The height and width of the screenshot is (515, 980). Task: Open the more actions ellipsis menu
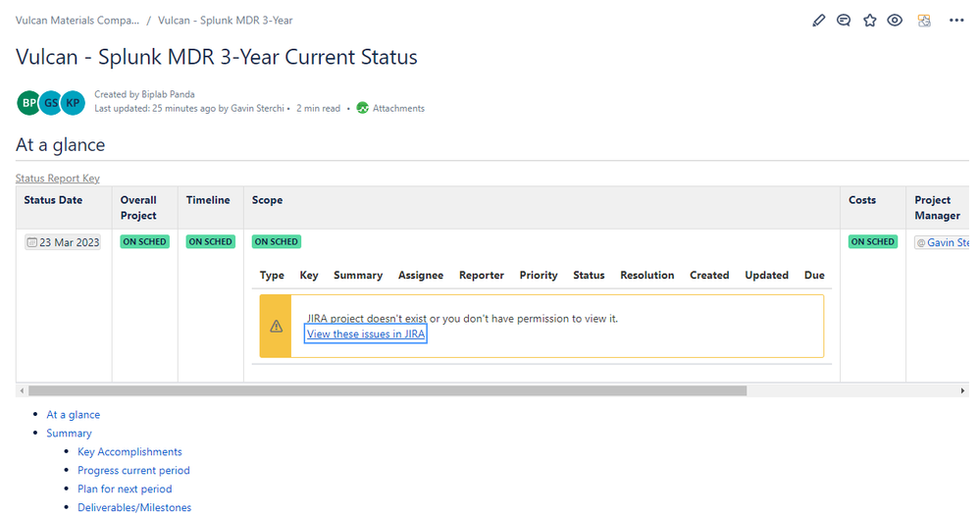tap(956, 21)
